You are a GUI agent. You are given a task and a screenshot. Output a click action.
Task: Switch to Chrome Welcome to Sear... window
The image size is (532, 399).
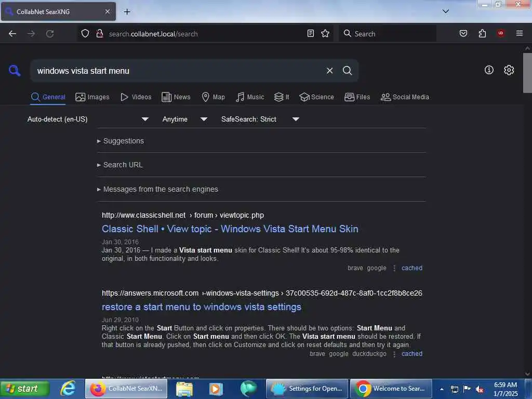pos(391,389)
